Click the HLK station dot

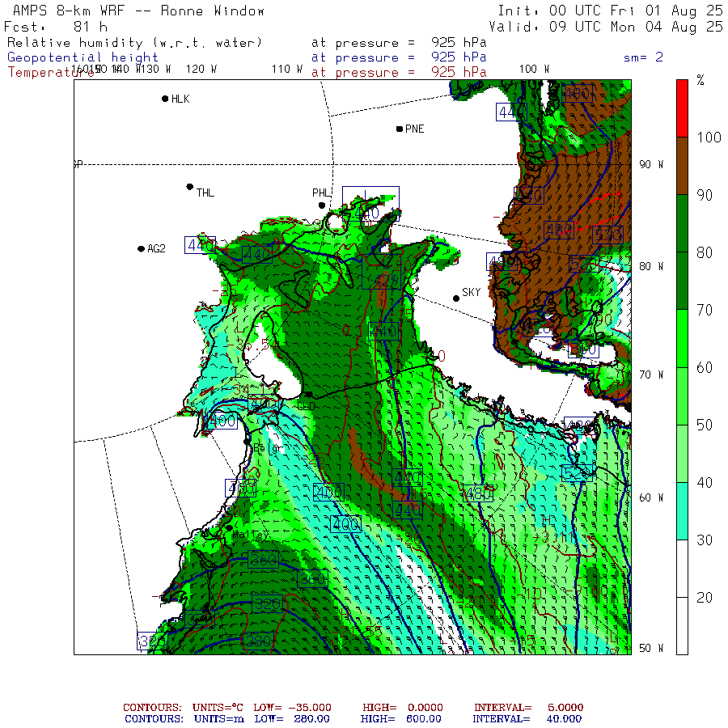[165, 99]
